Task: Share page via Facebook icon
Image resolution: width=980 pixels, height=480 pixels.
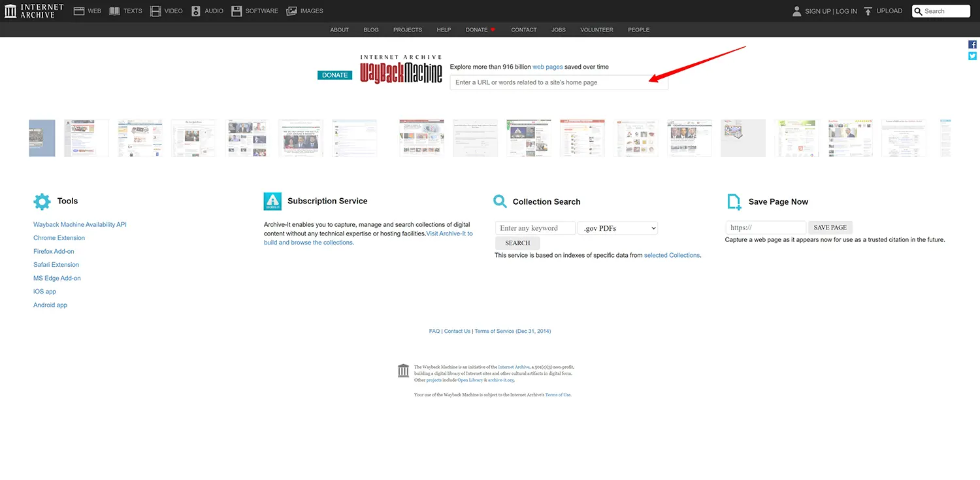Action: point(972,44)
